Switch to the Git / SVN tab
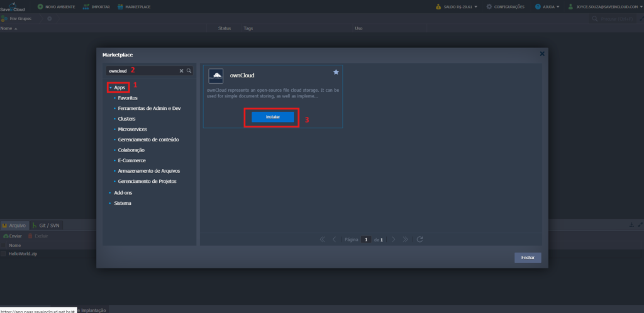This screenshot has width=644, height=313. pos(47,226)
